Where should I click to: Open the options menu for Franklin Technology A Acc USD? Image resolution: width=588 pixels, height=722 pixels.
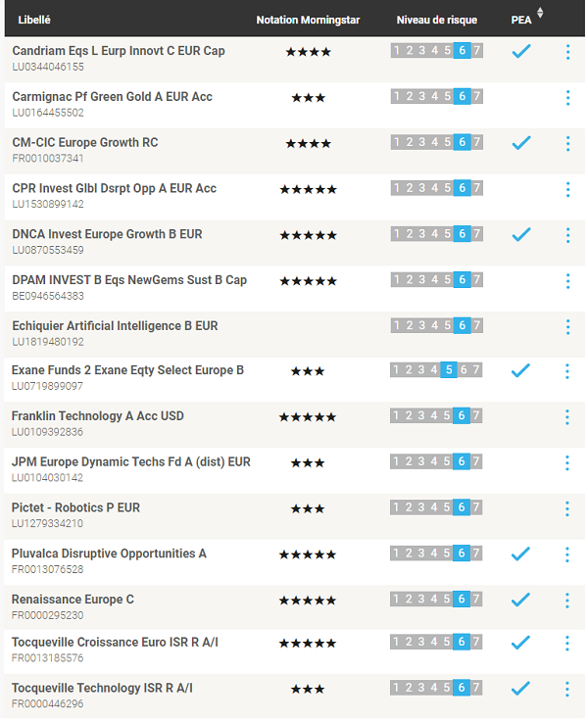[x=566, y=417]
